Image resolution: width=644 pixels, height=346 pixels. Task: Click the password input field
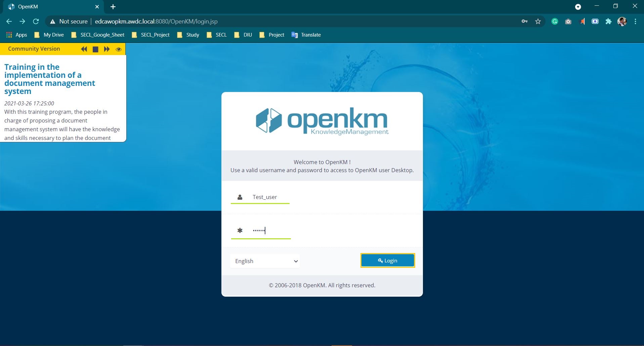click(x=261, y=230)
